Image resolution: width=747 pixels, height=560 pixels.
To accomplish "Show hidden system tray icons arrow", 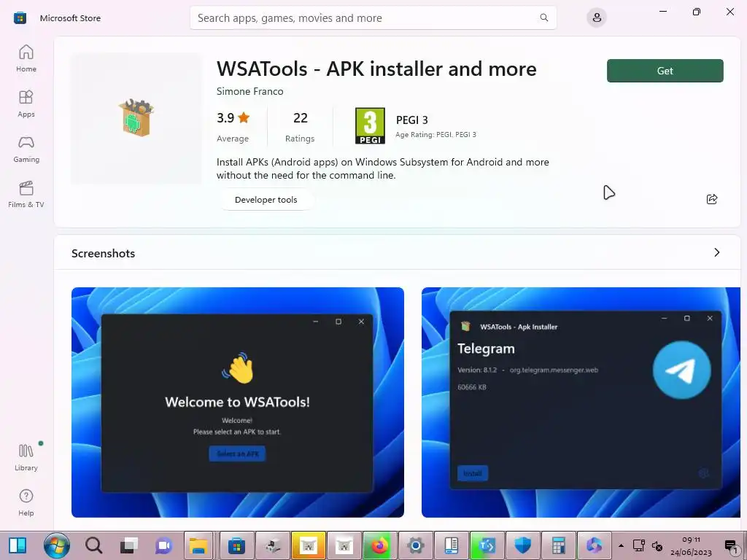I will (x=621, y=545).
